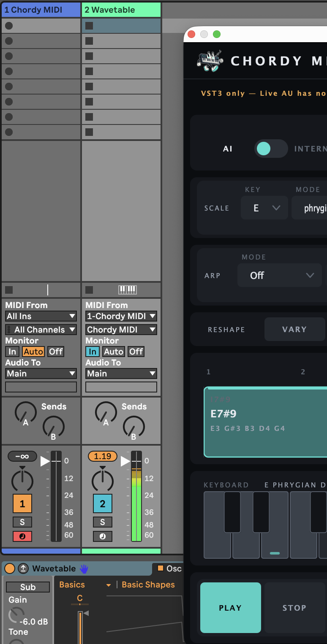Screen dimensions: 327x644
Task: Click the pan knob on Chordy MIDI track
Action: 22,480
